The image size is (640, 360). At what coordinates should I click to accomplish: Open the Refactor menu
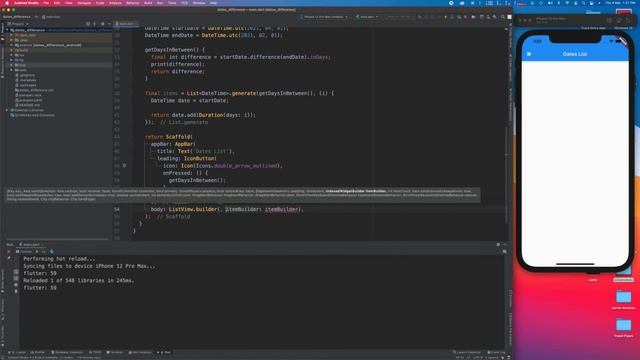click(133, 3)
